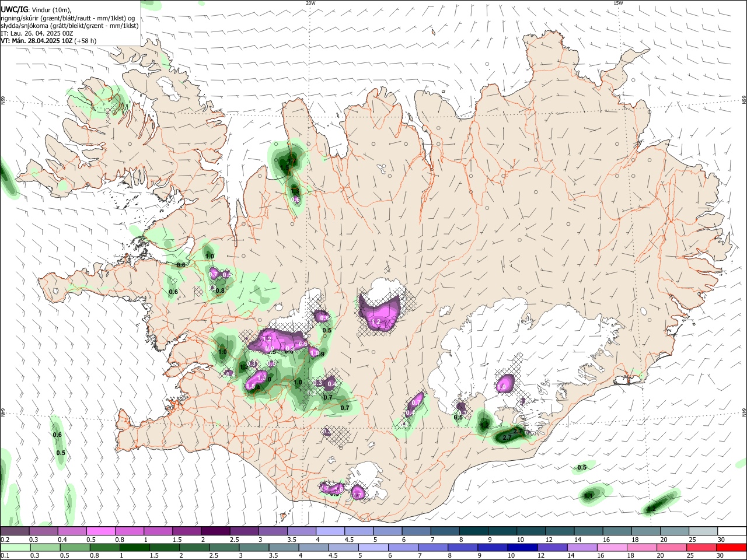This screenshot has width=747, height=560.
Task: Click the title text 'UWC/IG: Vindur (10m),'
Action: point(36,10)
